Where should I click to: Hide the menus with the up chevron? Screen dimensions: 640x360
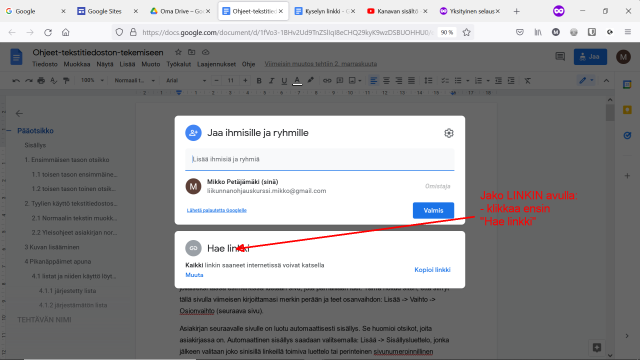pyautogui.click(x=607, y=81)
